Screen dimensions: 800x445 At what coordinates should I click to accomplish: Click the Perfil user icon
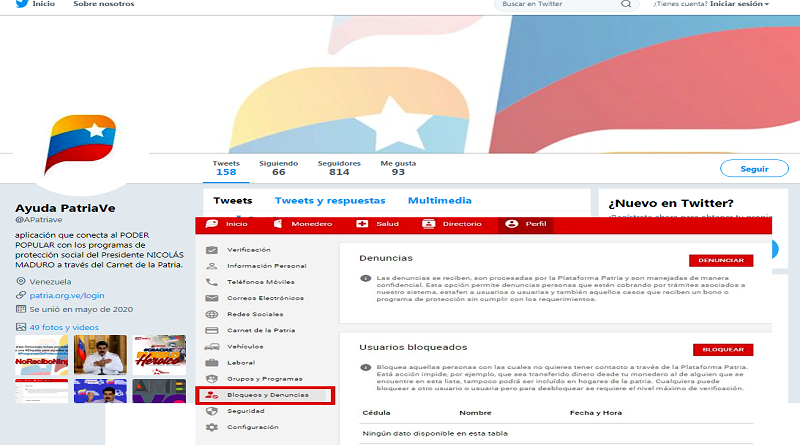click(511, 224)
